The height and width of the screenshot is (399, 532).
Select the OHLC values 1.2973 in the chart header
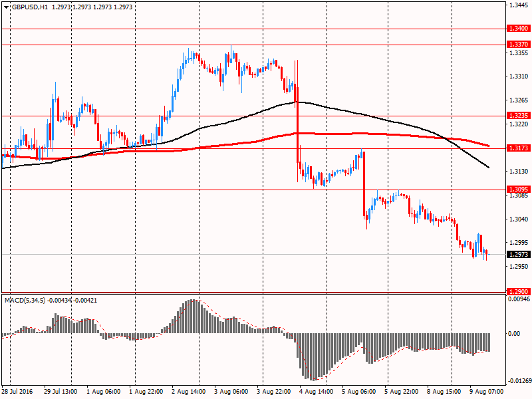(92, 7)
